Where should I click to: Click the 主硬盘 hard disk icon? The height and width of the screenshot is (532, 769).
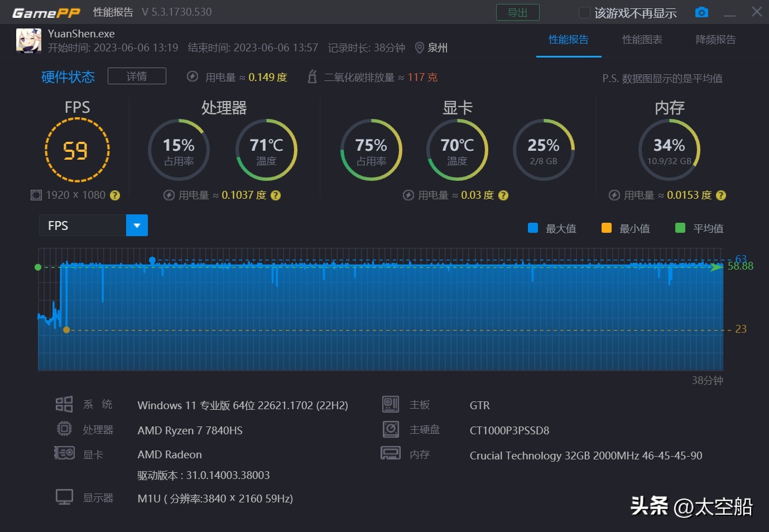point(391,429)
